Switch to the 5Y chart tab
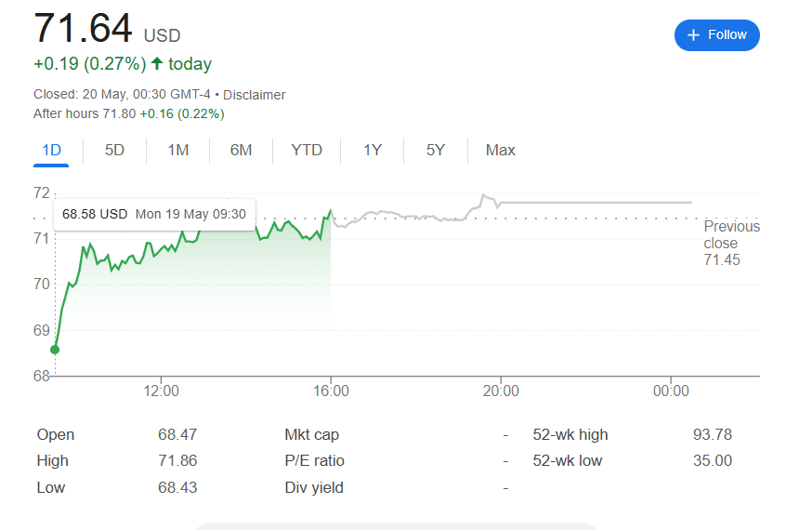This screenshot has height=530, width=812. [436, 151]
